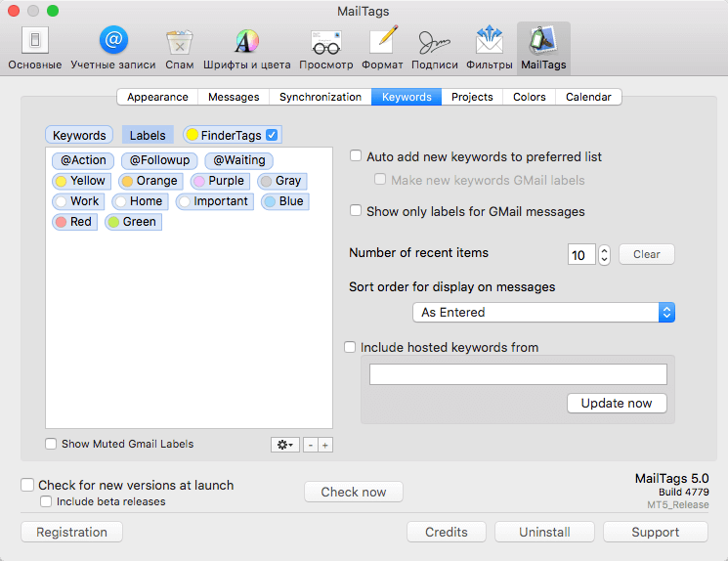Viewport: 728px width, 561px height.
Task: Open the Основные preferences pane
Action: [35, 48]
